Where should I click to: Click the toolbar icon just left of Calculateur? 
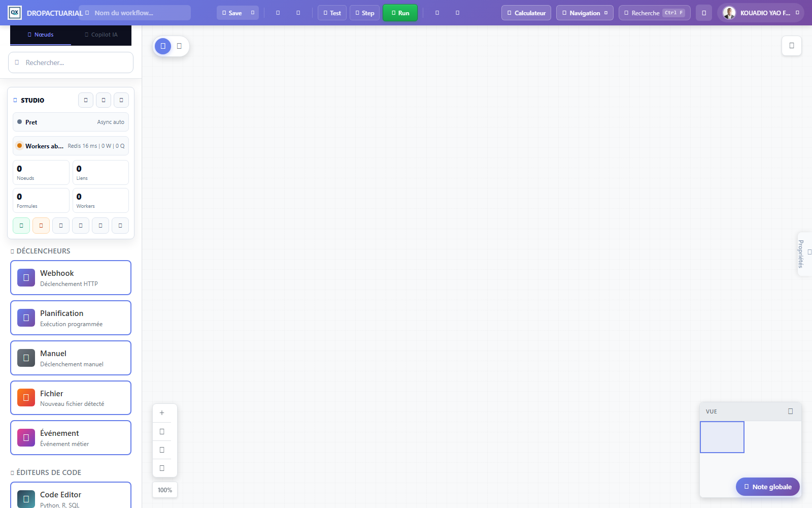(x=457, y=13)
